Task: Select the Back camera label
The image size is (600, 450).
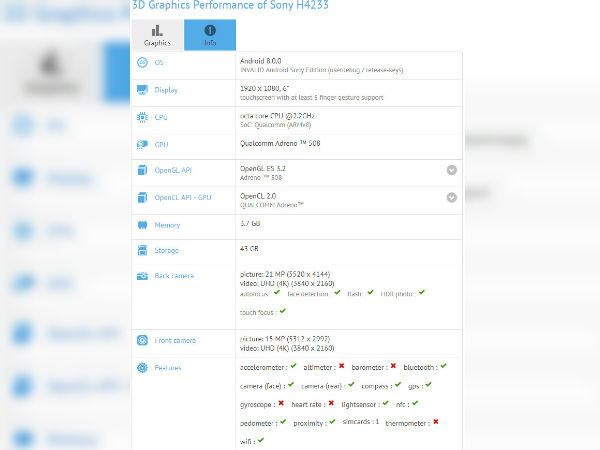Action: [x=174, y=276]
